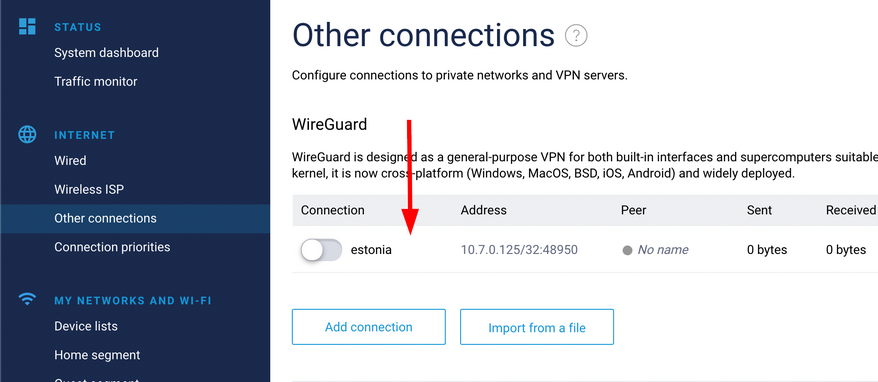Image resolution: width=878 pixels, height=382 pixels.
Task: Open Home segment settings
Action: click(97, 355)
